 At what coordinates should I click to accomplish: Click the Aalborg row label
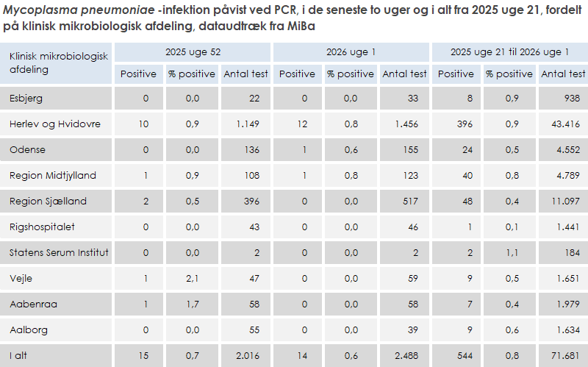click(x=27, y=330)
